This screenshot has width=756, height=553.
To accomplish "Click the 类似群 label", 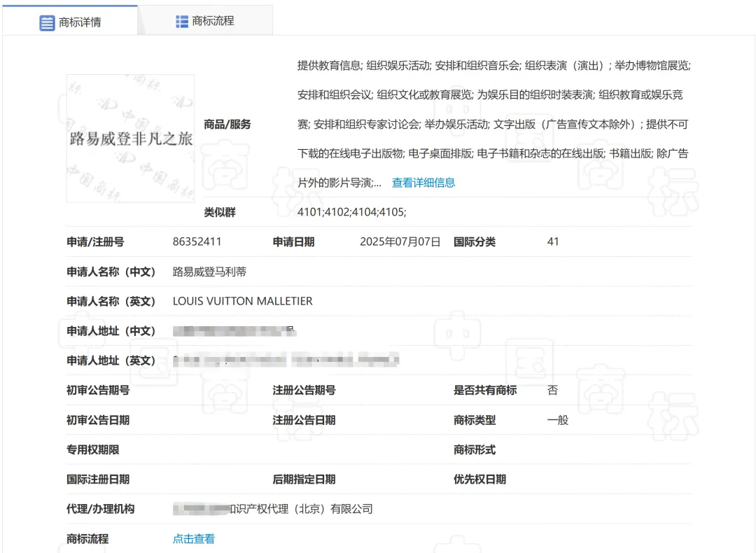I will point(219,212).
